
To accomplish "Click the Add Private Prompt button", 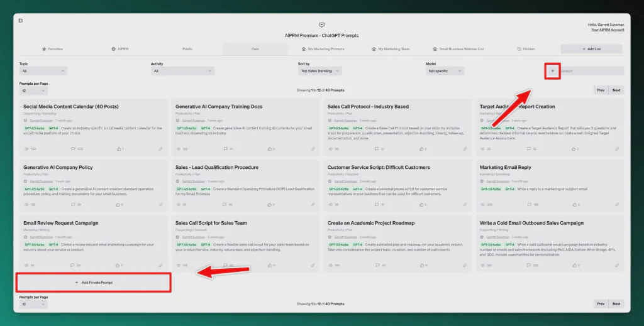I will tap(94, 283).
